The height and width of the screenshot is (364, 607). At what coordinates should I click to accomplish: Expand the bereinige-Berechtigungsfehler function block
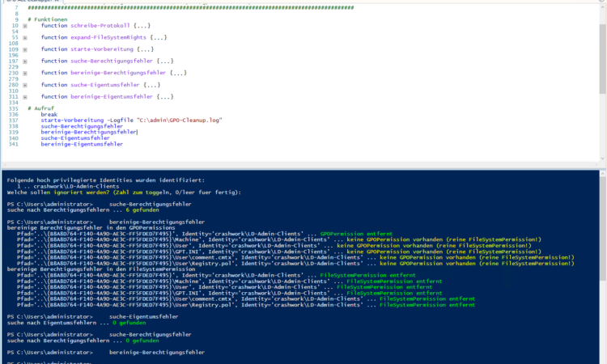25,73
